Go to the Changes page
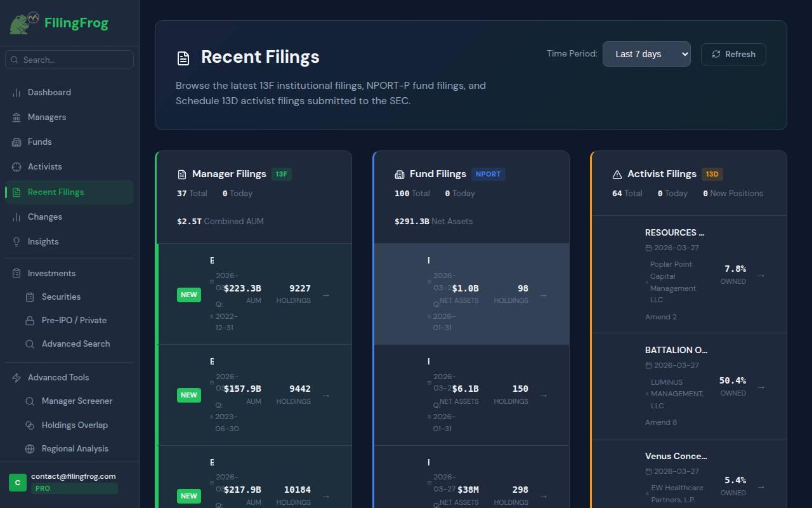 pos(44,217)
